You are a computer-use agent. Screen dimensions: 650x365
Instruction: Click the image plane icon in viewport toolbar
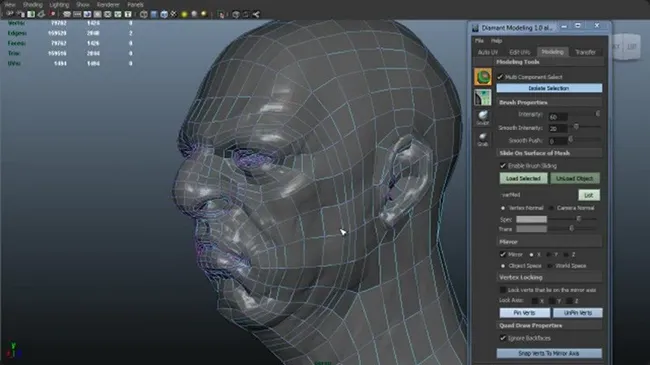[x=41, y=14]
